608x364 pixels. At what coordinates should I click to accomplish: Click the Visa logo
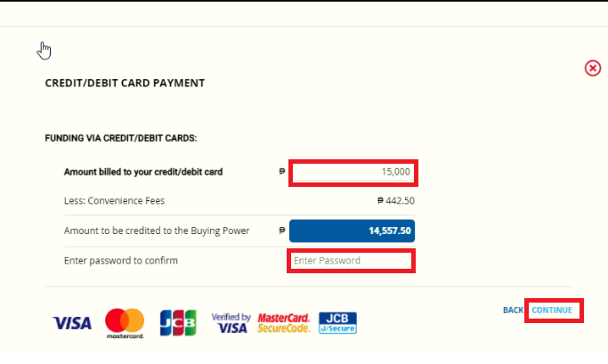(x=72, y=323)
